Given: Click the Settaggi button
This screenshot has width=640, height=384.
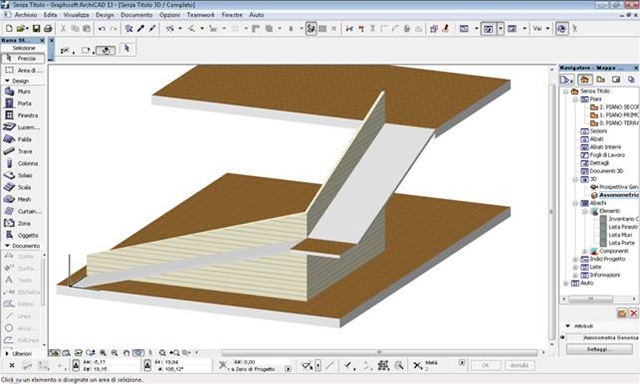Looking at the screenshot, I should [x=599, y=349].
